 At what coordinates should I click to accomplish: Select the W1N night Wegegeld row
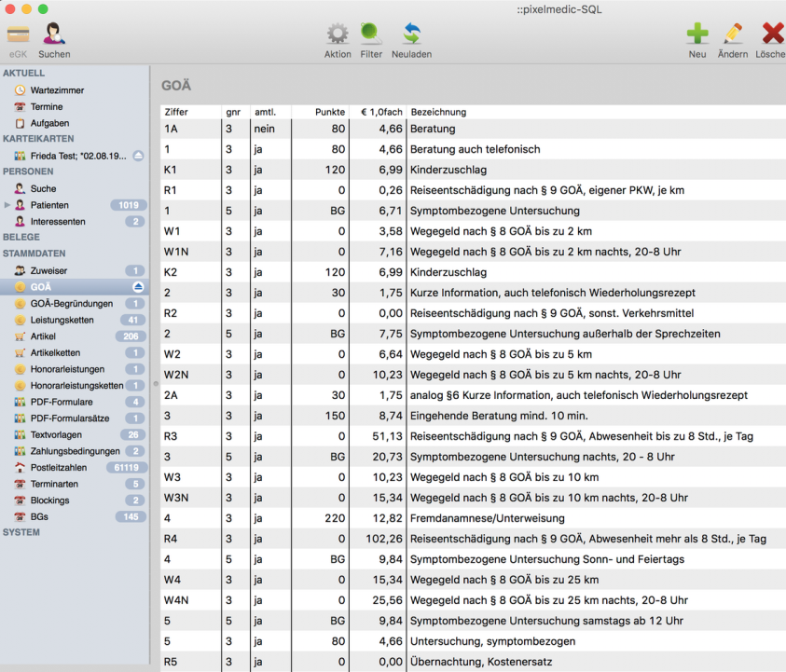(x=473, y=252)
